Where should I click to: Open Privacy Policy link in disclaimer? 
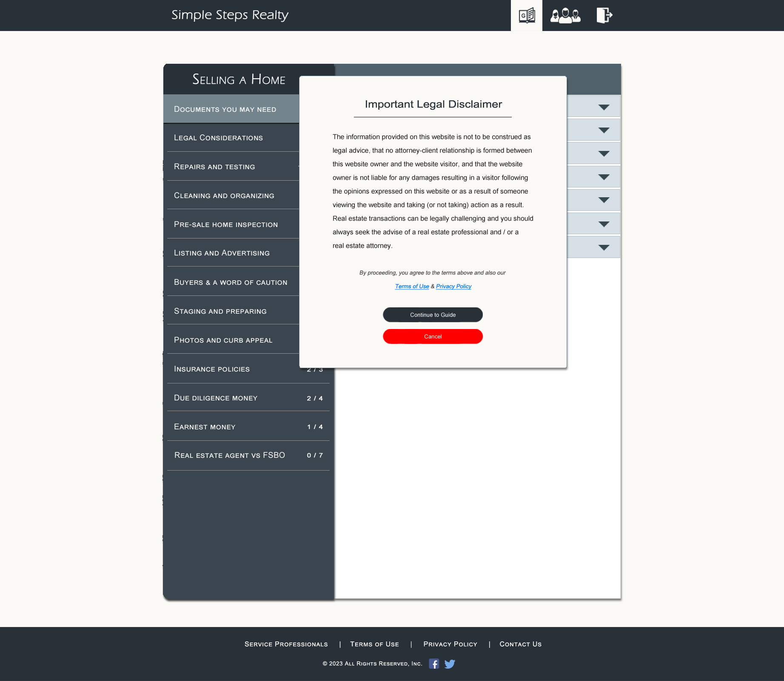(453, 287)
